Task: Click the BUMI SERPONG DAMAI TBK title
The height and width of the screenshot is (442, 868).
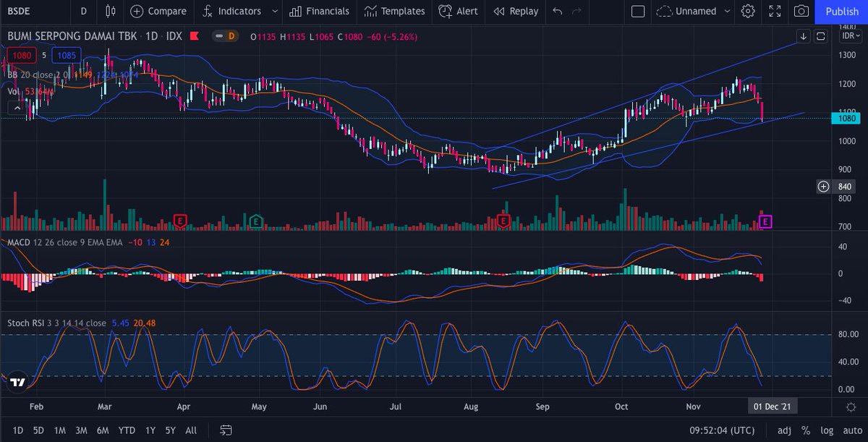Action: [x=71, y=35]
